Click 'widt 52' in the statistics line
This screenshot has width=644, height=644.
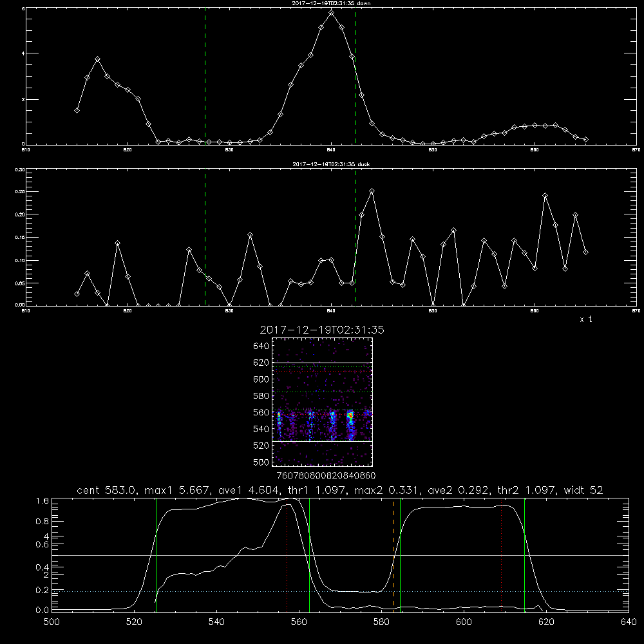(x=583, y=490)
